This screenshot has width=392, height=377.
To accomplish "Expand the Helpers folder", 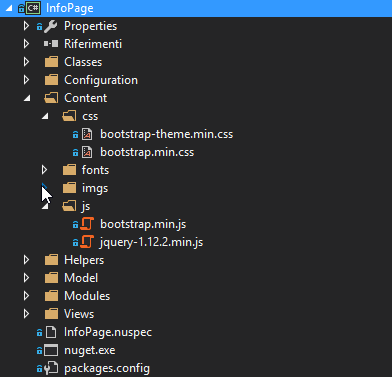I will tap(26, 260).
